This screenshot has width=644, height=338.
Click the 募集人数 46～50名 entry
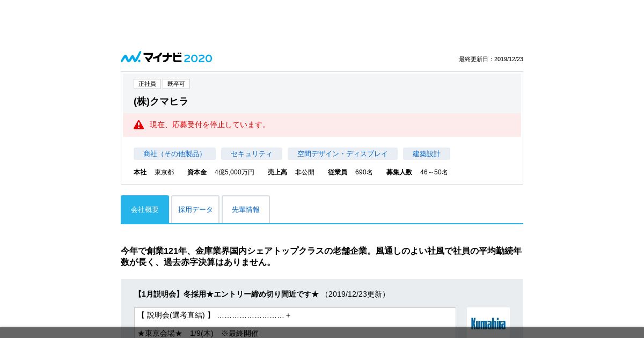point(417,172)
